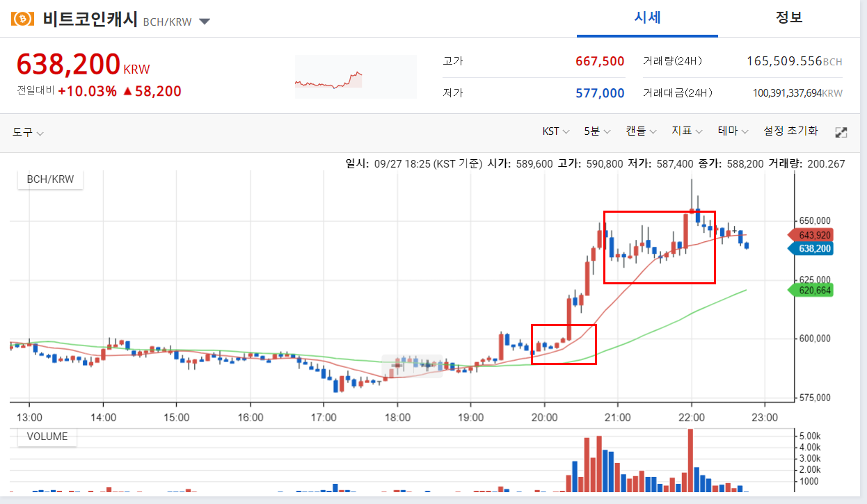Screen dimensions: 867x504
Task: Click the 3.00k volume axis label
Action: (x=811, y=458)
